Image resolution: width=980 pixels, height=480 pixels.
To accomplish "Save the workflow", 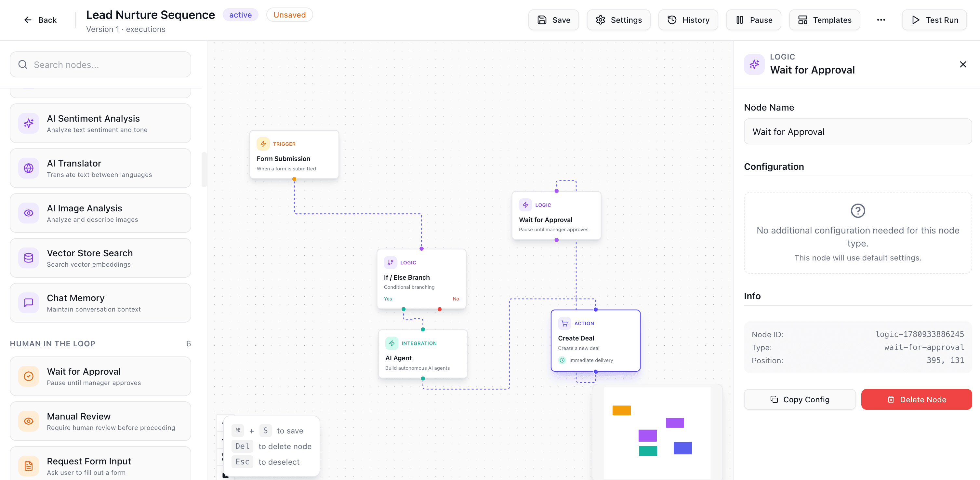I will 553,20.
